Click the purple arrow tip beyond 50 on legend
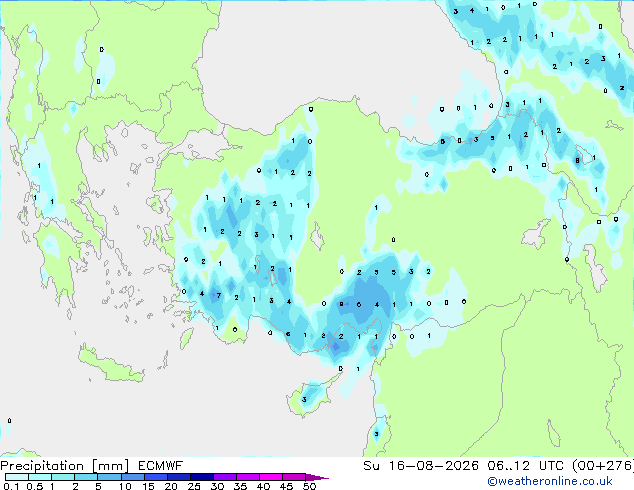634x490 pixels. click(x=317, y=477)
